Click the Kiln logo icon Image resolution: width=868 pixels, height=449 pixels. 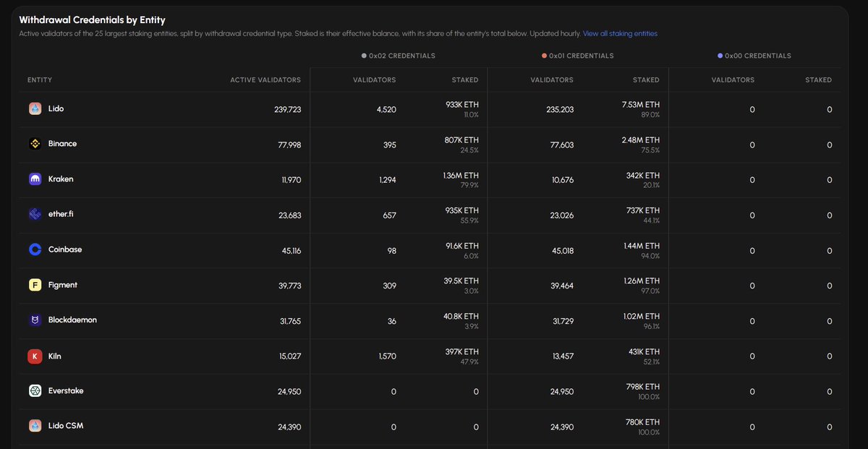(x=35, y=356)
